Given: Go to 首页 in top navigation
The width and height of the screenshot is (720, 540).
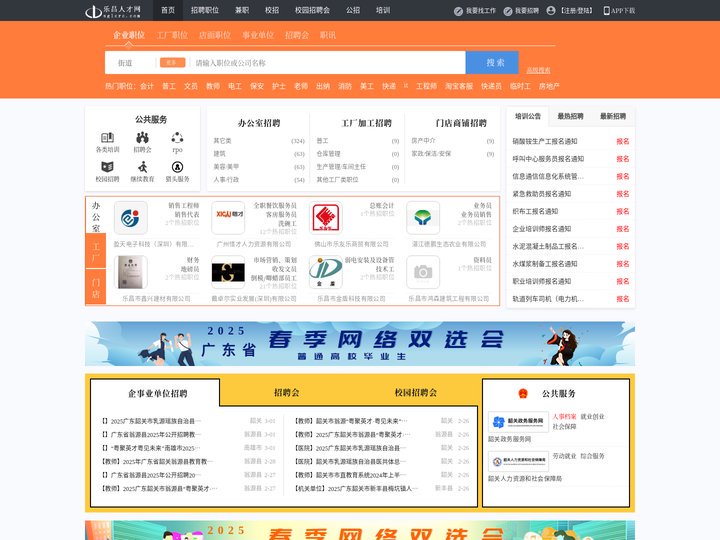Looking at the screenshot, I should point(168,10).
